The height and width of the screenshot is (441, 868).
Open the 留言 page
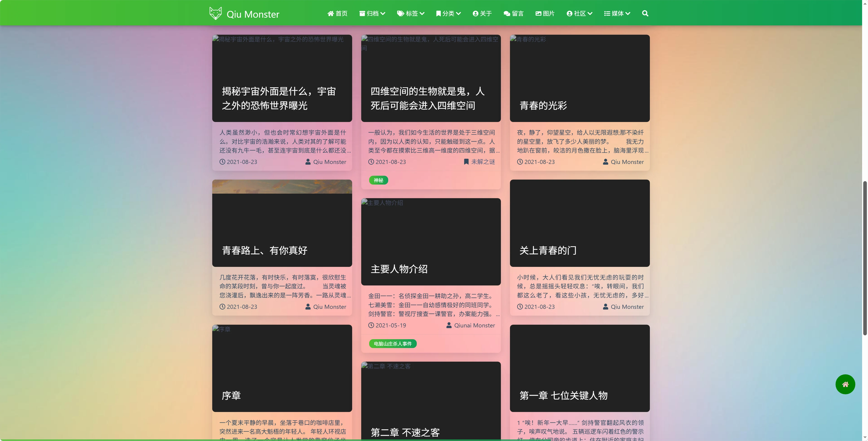[x=514, y=13]
